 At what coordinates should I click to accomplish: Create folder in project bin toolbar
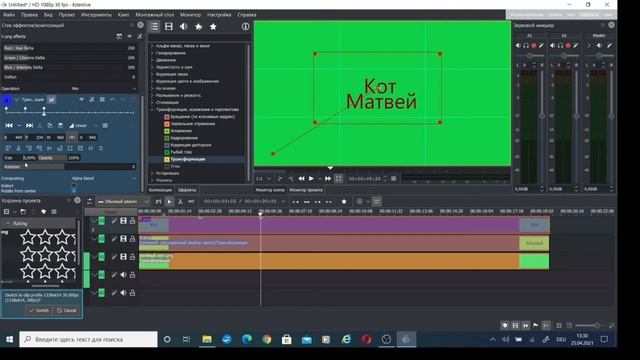(23, 212)
